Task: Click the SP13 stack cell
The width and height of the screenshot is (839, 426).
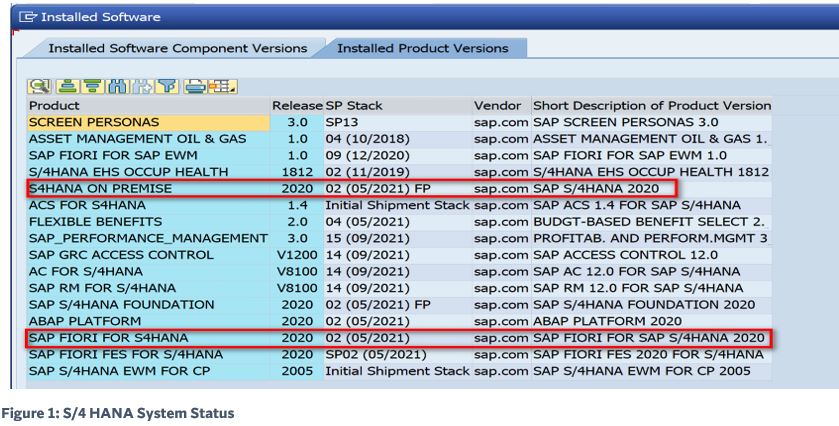Action: click(398, 122)
